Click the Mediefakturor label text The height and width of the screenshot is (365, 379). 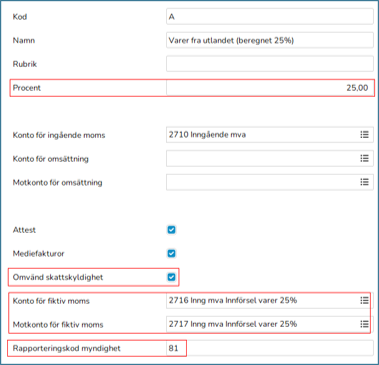click(38, 254)
